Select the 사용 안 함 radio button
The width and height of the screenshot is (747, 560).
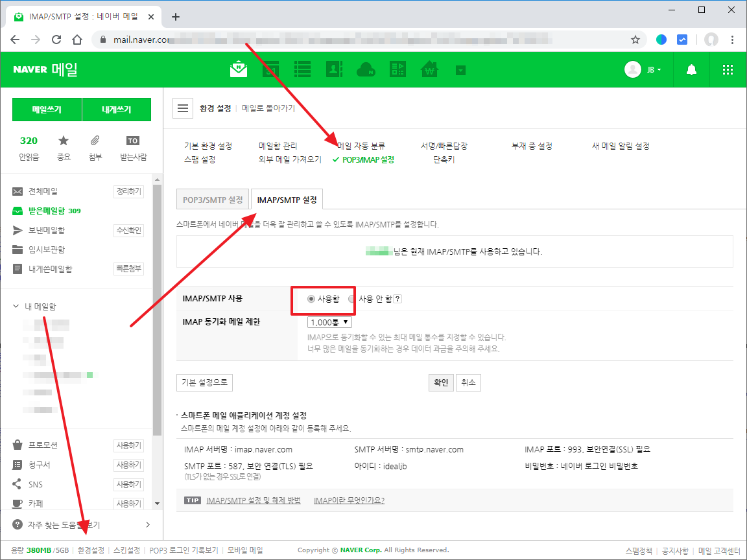tap(351, 299)
